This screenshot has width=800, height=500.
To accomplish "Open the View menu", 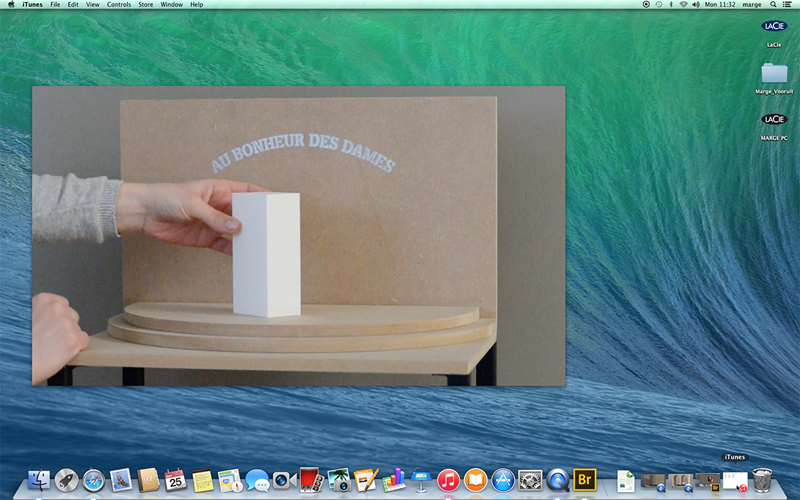I will pos(92,5).
